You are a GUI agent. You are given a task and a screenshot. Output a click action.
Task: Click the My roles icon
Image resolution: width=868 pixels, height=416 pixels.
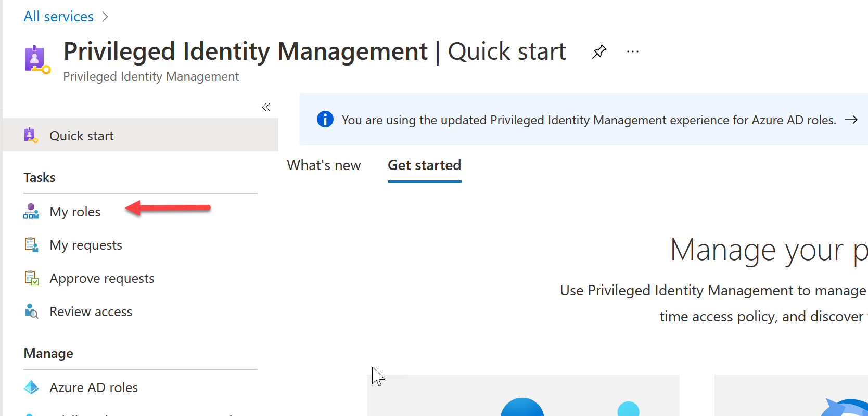coord(31,212)
